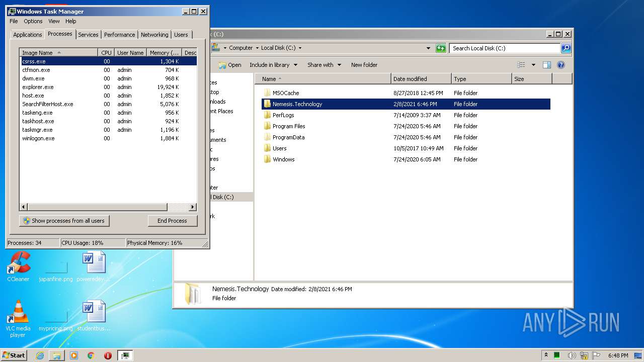Click Task Manager taskbar button

125,355
